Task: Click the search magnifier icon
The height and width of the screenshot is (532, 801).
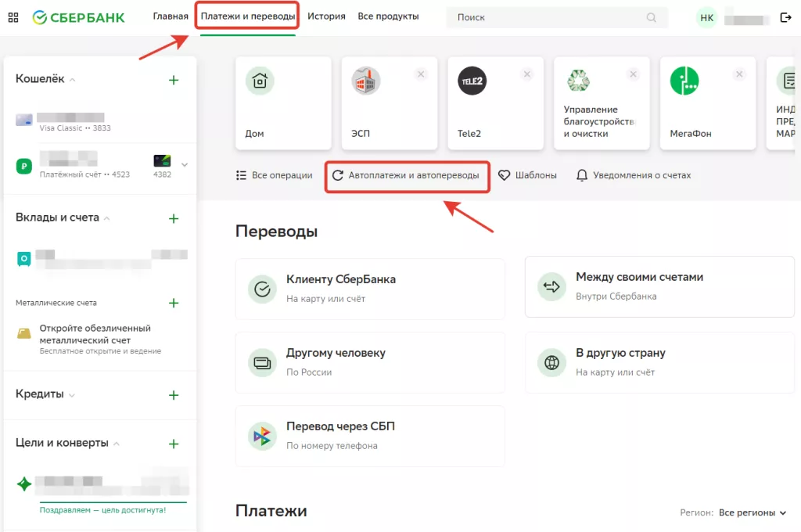Action: pyautogui.click(x=652, y=17)
